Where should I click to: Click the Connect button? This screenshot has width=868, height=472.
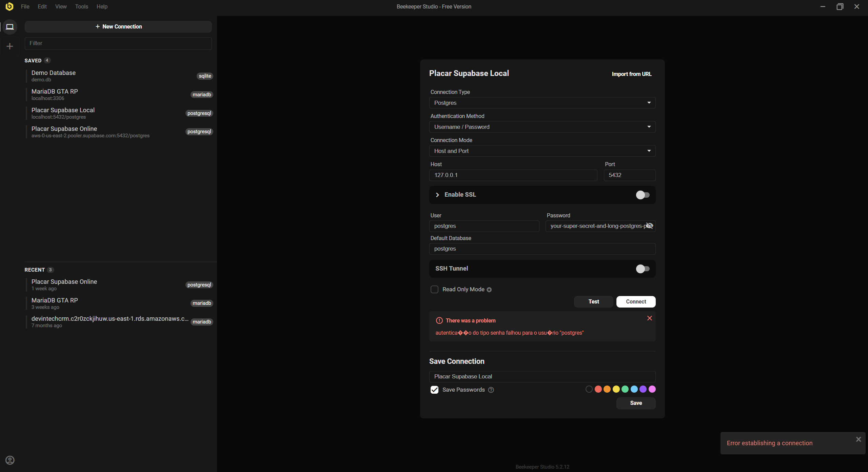(x=636, y=301)
